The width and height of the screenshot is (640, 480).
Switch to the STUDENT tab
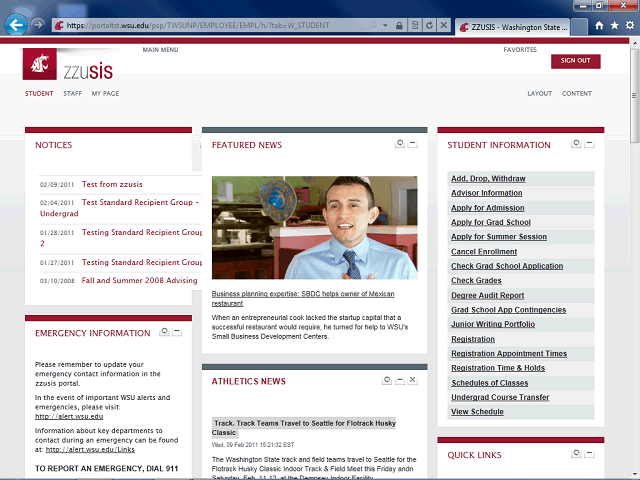coord(39,93)
